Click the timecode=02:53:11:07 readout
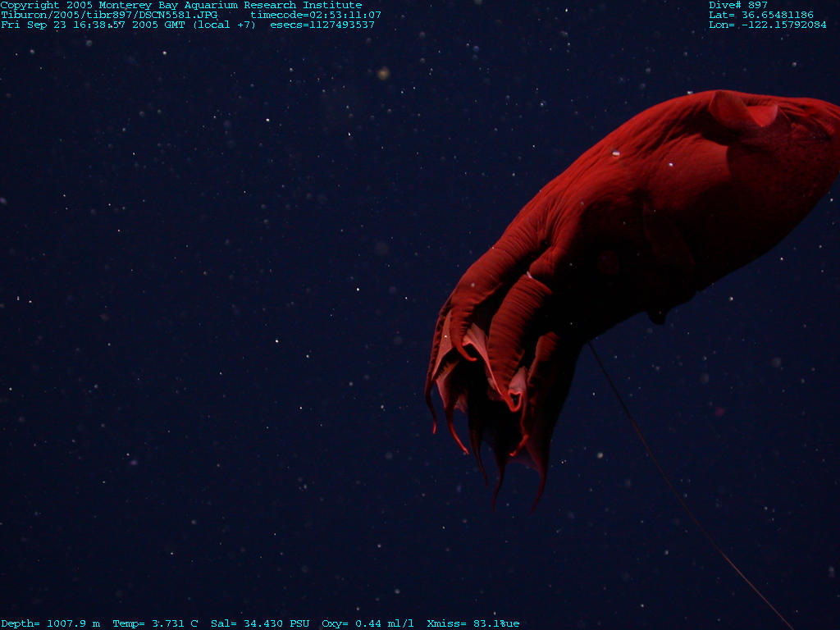 click(315, 15)
